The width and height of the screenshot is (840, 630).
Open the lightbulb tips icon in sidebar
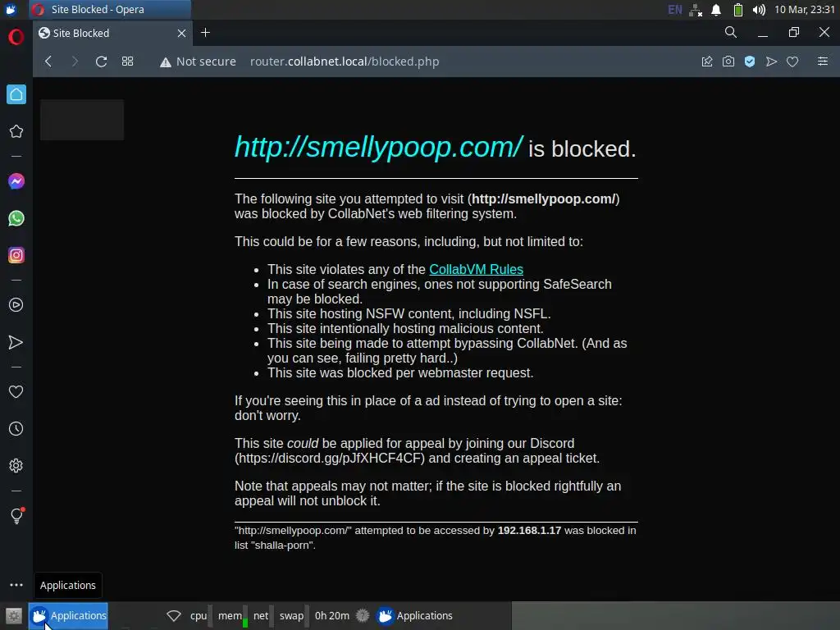click(16, 515)
